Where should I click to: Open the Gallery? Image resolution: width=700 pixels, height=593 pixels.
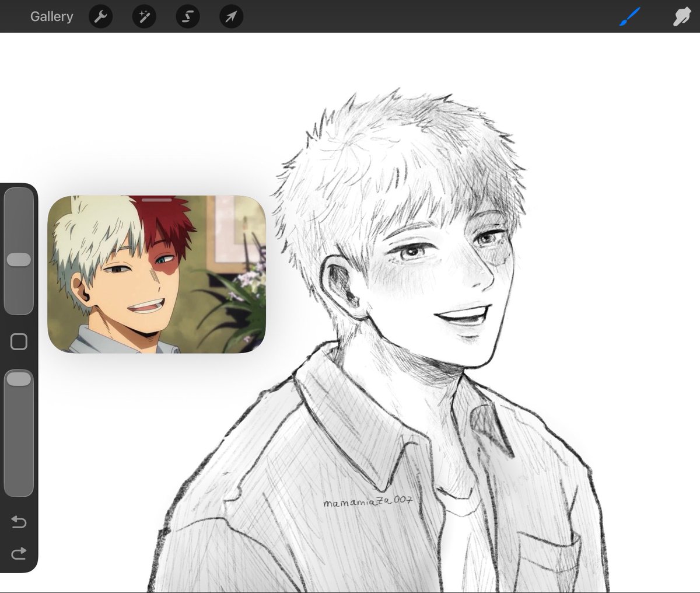point(51,16)
